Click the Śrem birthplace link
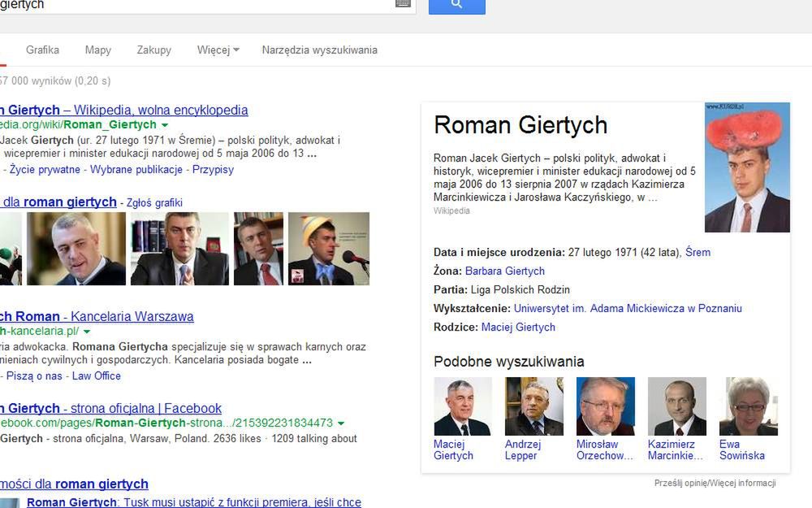Image resolution: width=812 pixels, height=508 pixels. [698, 253]
